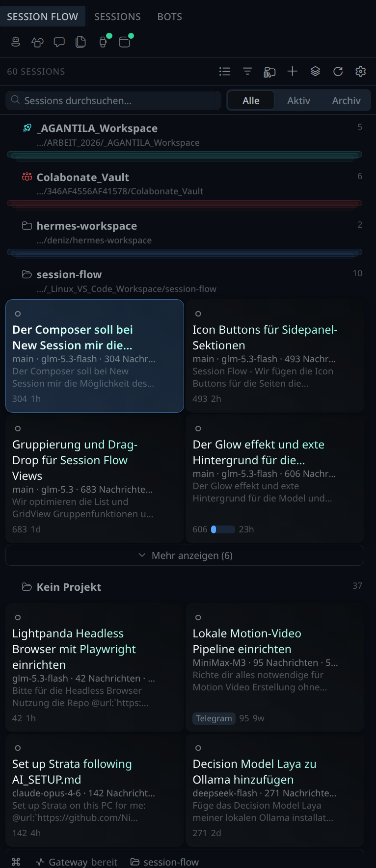Toggle status circle on Gruppierung und Drag-Drop card
Image resolution: width=376 pixels, height=868 pixels.
[18, 428]
